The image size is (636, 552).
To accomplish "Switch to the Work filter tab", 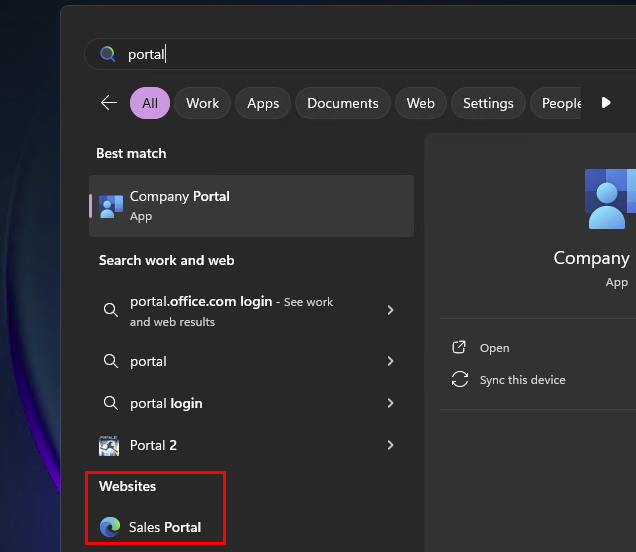I will click(202, 103).
